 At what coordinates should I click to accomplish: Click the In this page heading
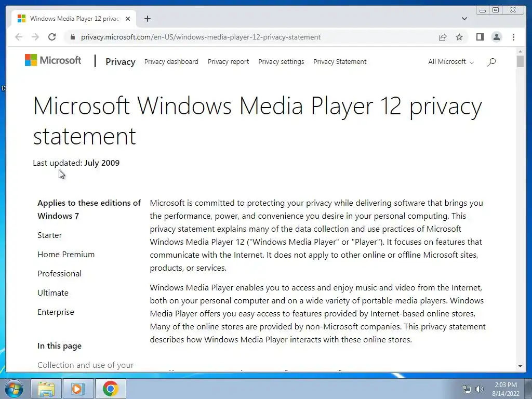(x=59, y=345)
